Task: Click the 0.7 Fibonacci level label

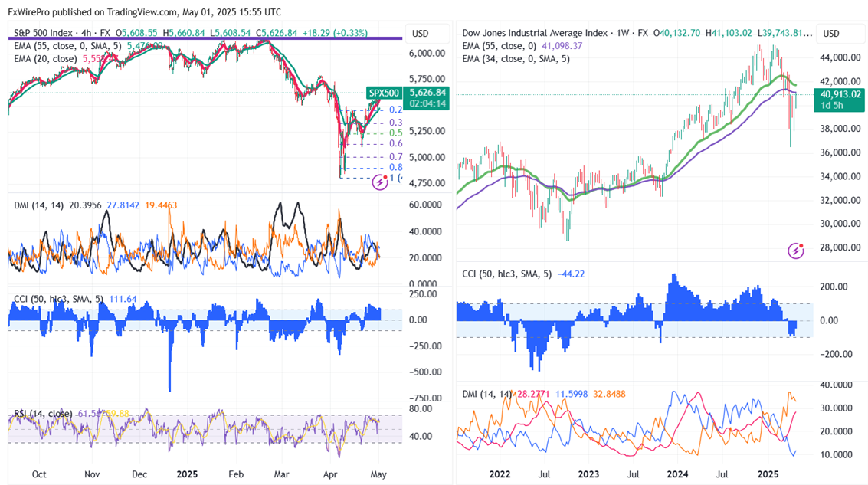Action: [x=396, y=156]
